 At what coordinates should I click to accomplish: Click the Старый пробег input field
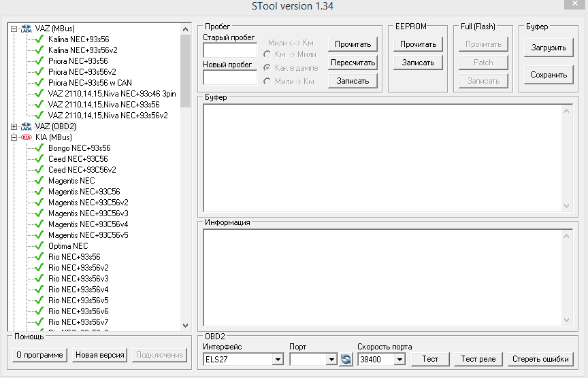pyautogui.click(x=230, y=50)
